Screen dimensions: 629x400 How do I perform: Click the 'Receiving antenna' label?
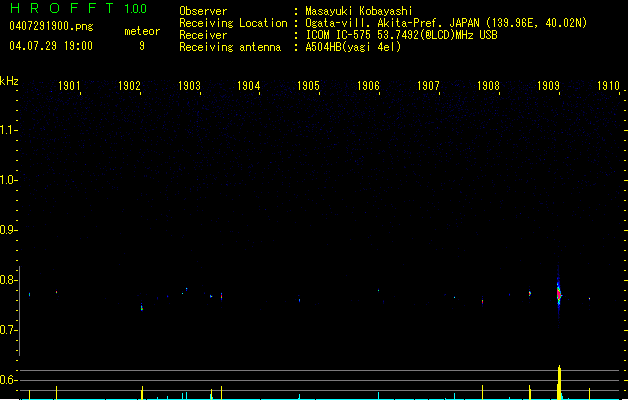click(x=230, y=47)
